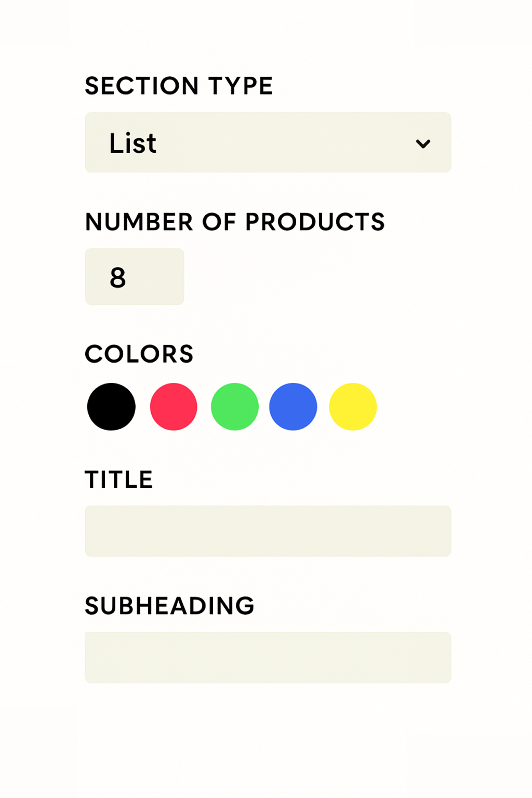This screenshot has width=532, height=798.
Task: Expand the section type list showing 'List'
Action: 268,142
